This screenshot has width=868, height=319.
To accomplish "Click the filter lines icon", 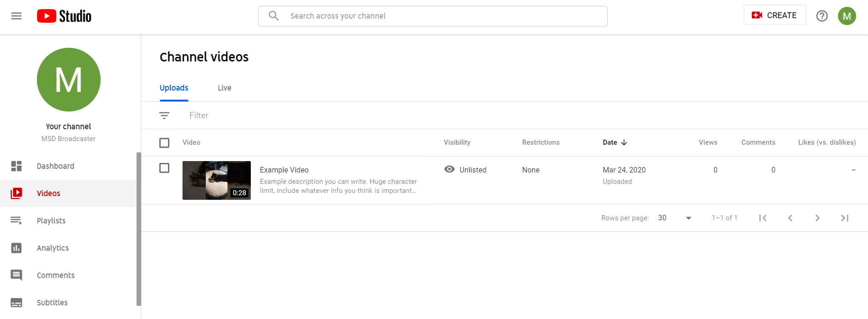I will (x=164, y=116).
